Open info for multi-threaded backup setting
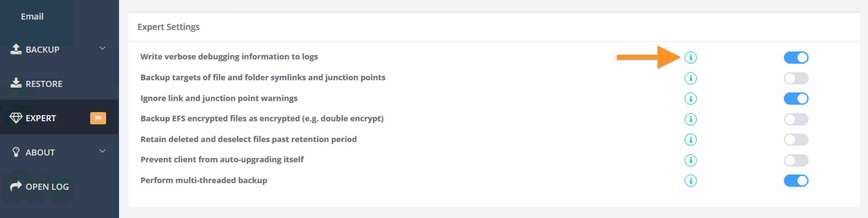 (690, 180)
